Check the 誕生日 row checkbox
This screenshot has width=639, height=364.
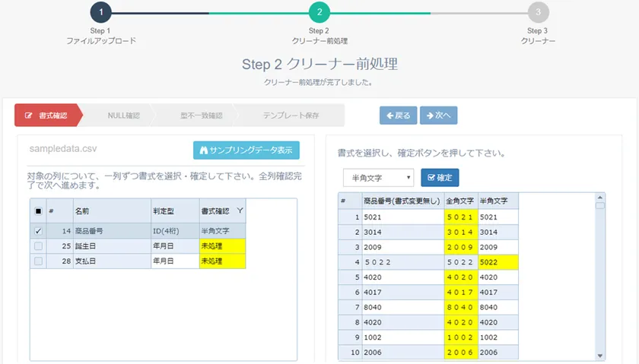(x=38, y=246)
